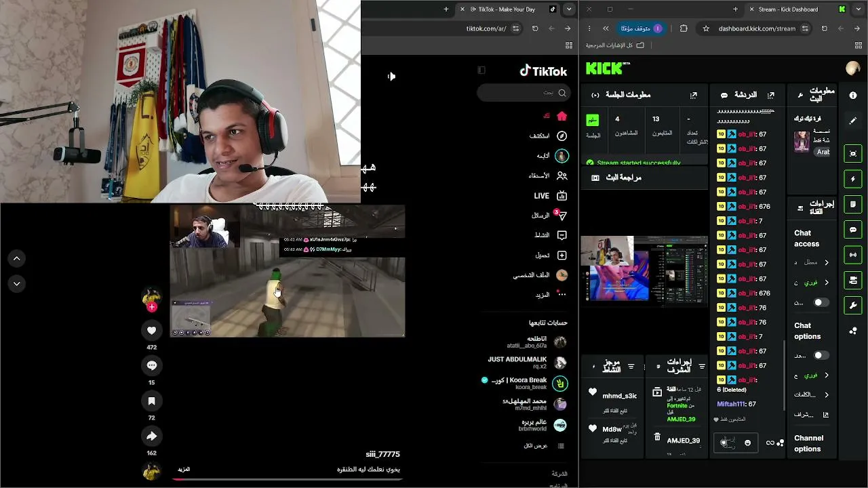The image size is (868, 488).
Task: Collapse TikTok sidebar panel icon
Action: 481,70
